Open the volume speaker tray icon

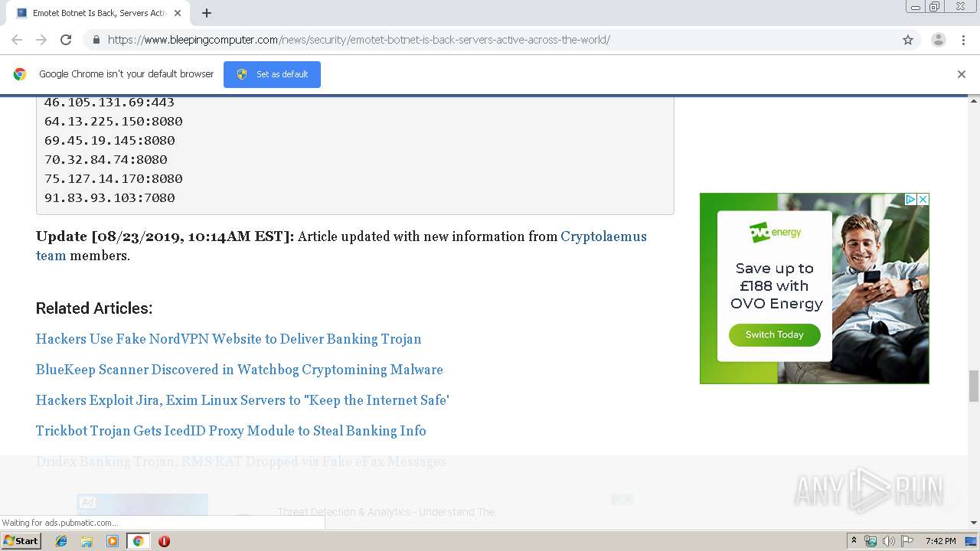tap(888, 541)
